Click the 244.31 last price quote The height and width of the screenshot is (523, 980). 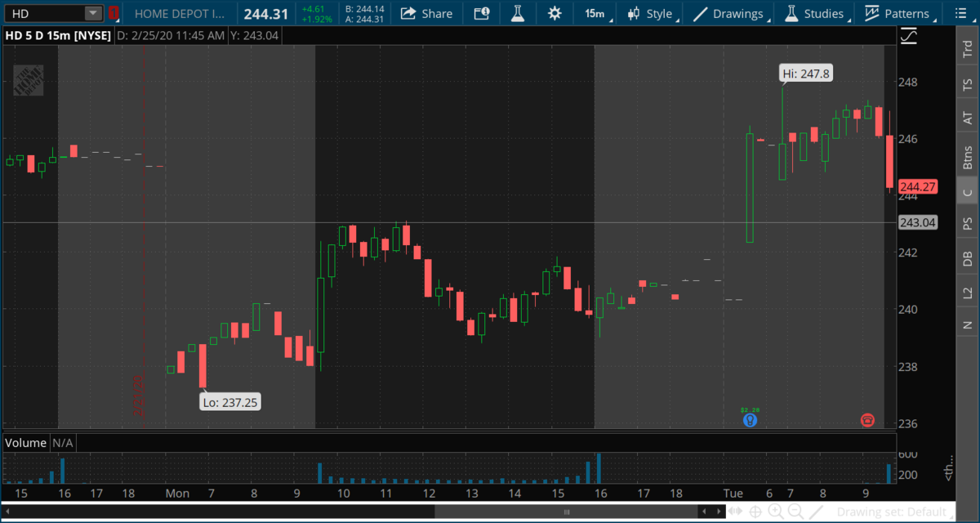pos(266,13)
